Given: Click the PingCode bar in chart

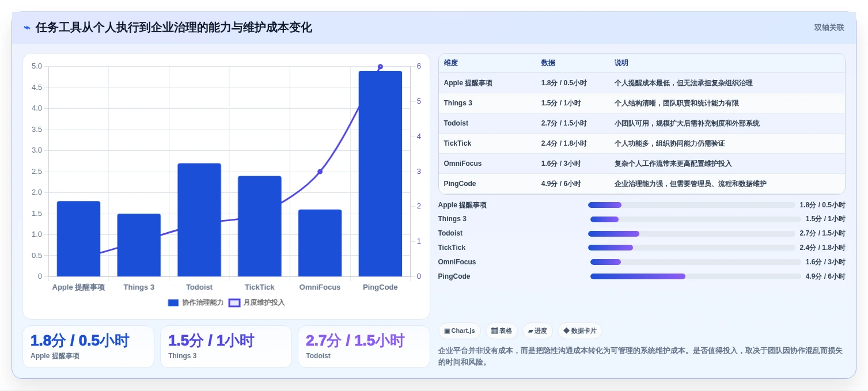Looking at the screenshot, I should coord(380,174).
